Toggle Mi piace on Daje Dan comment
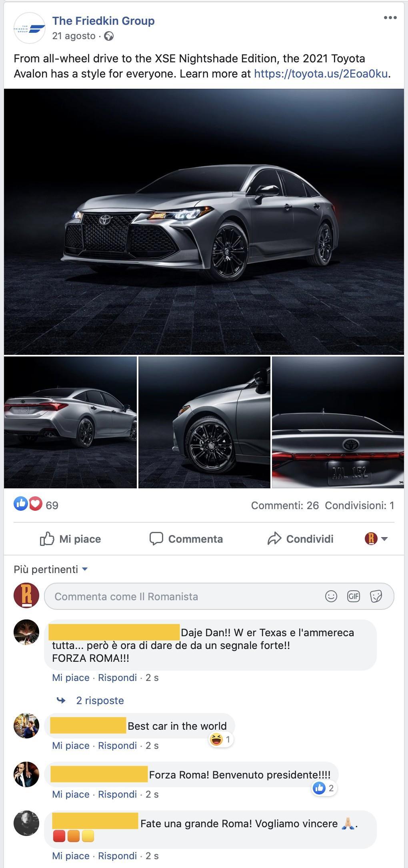The height and width of the screenshot is (868, 408). click(x=71, y=677)
